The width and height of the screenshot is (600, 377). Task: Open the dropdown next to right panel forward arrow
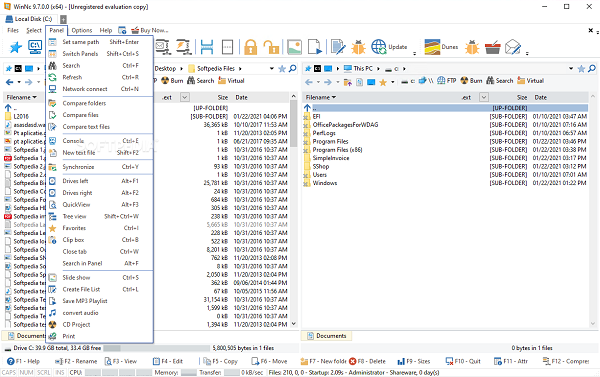click(x=338, y=82)
